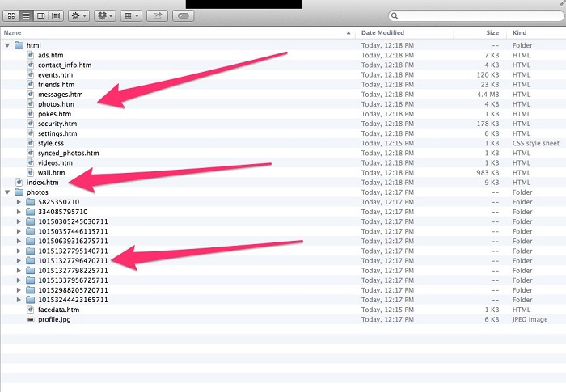Image resolution: width=566 pixels, height=392 pixels.
Task: Expand folder 5825350710
Action: [19, 202]
